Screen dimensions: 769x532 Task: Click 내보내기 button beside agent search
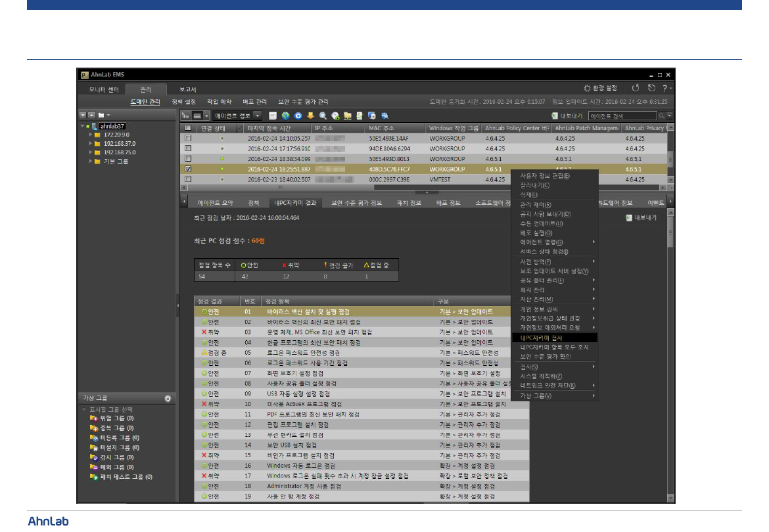point(566,116)
